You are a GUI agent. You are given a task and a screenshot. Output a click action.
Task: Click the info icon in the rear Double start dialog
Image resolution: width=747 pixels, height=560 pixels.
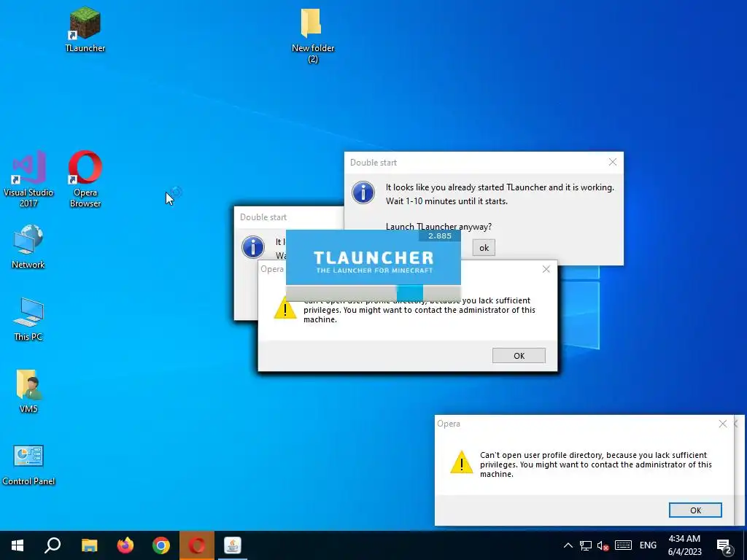tap(253, 248)
